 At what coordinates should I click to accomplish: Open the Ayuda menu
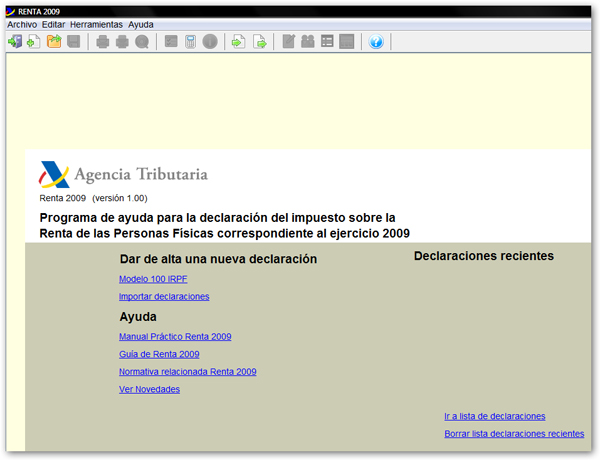[x=141, y=24]
